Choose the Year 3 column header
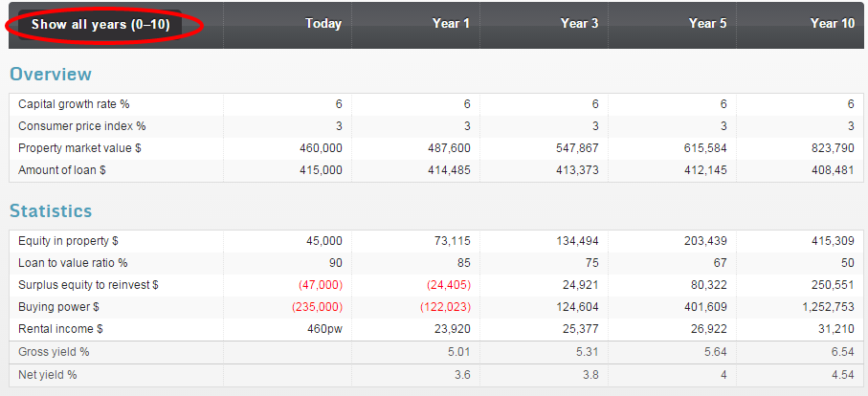The width and height of the screenshot is (868, 396). [579, 24]
